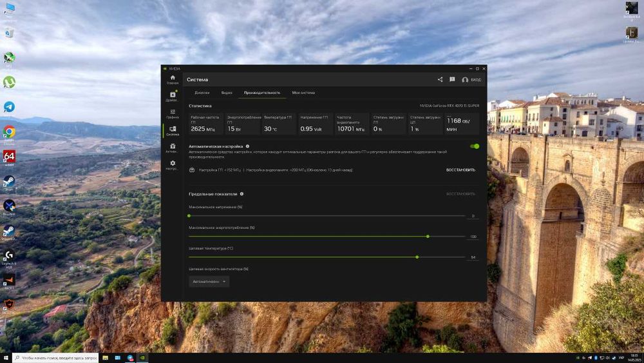Open the AIDA64 desktop shortcut
This screenshot has width=644, height=363.
click(9, 157)
